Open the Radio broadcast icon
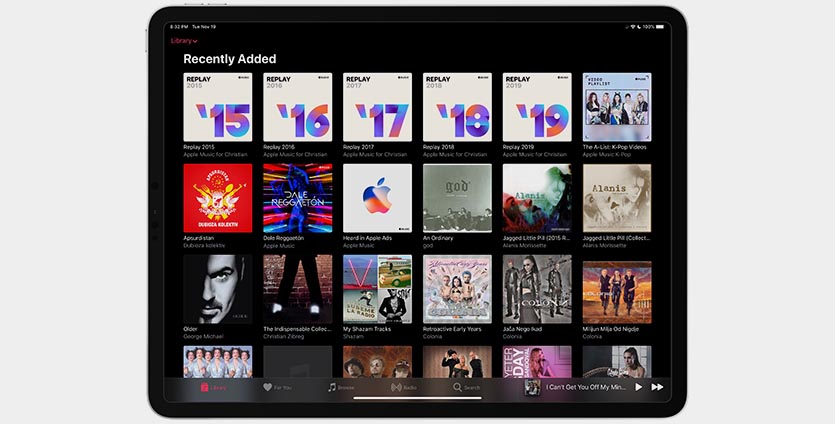Image resolution: width=835 pixels, height=424 pixels. click(x=396, y=387)
